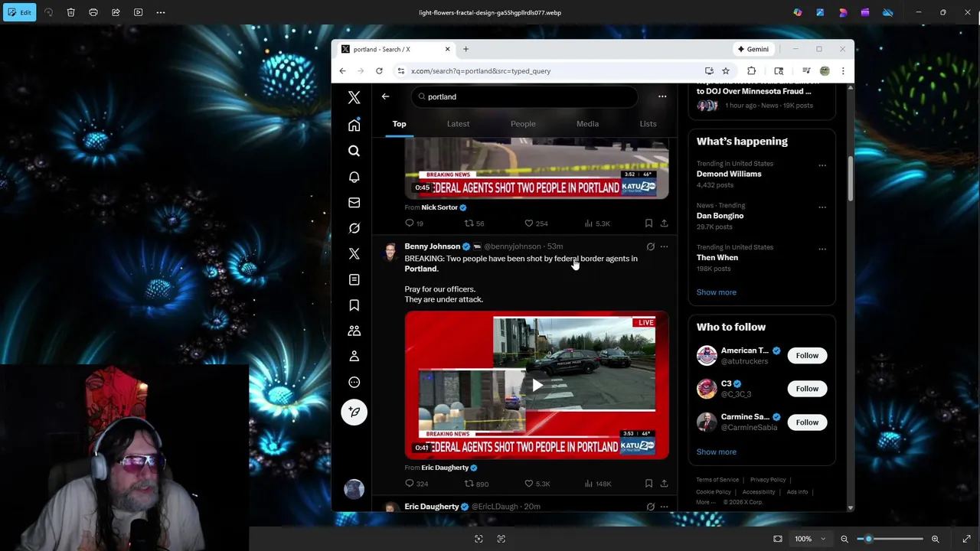Open Bookmarks in the X sidebar
This screenshot has height=551, width=980.
click(354, 305)
